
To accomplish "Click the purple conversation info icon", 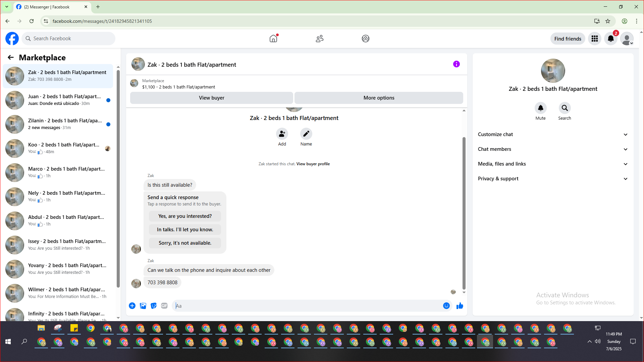I will point(456,64).
